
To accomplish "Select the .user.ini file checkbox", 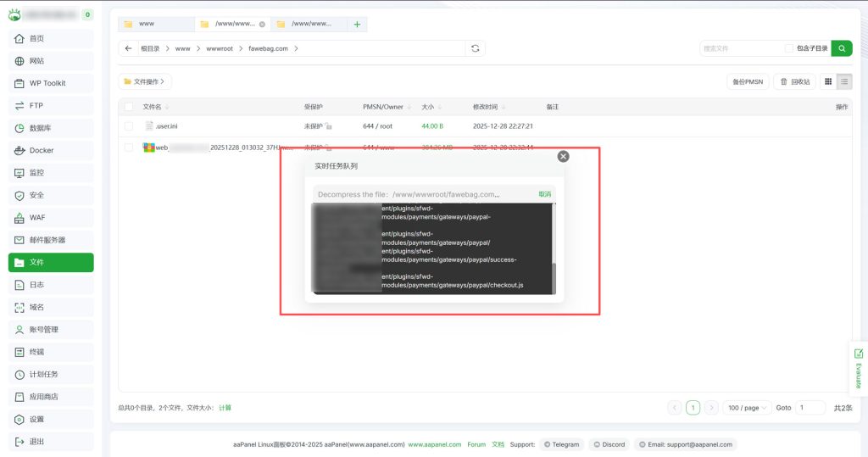I will tap(129, 125).
